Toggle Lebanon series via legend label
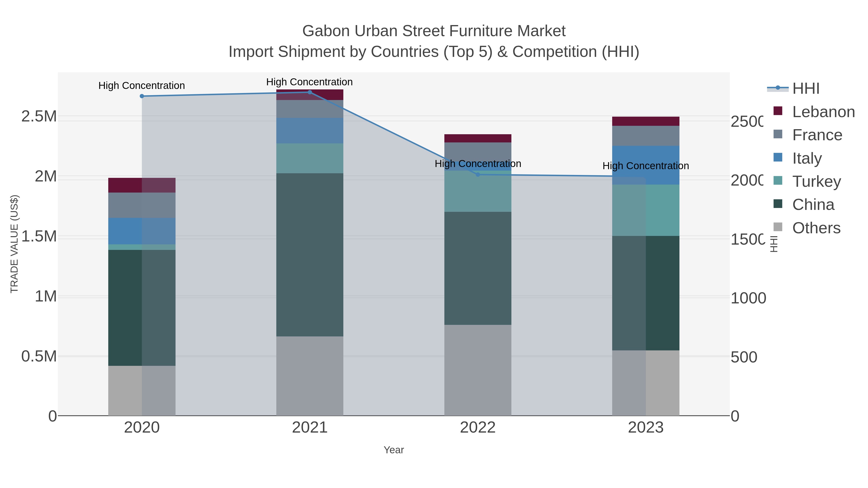The width and height of the screenshot is (868, 488). [x=824, y=112]
